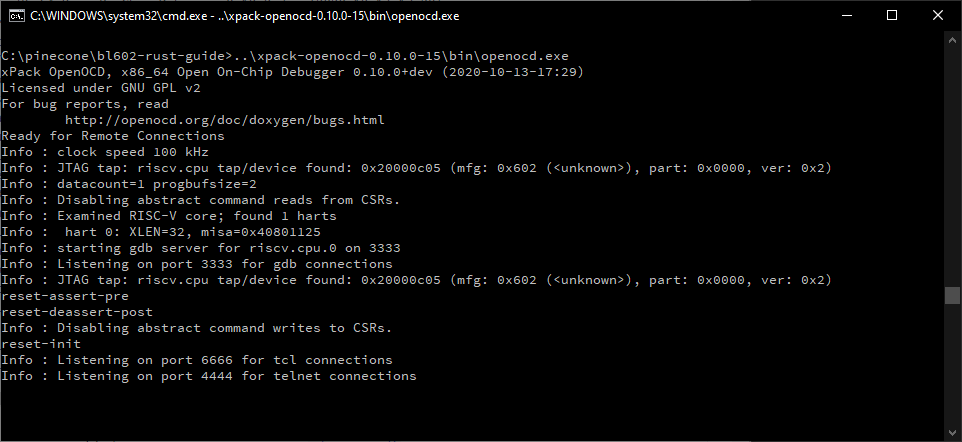The height and width of the screenshot is (442, 962).
Task: Click the scrollbar up arrow
Action: (x=953, y=39)
